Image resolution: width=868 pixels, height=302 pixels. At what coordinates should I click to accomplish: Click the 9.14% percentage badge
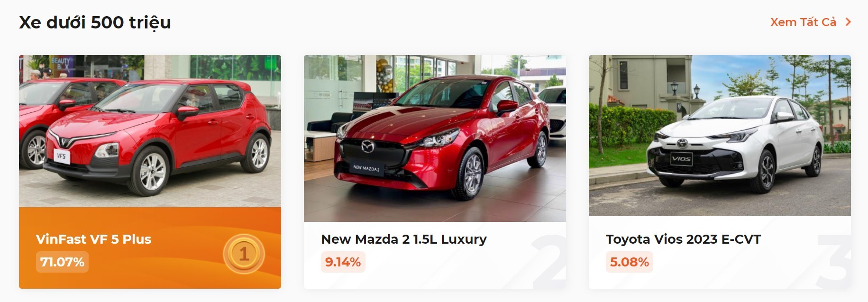(x=343, y=262)
